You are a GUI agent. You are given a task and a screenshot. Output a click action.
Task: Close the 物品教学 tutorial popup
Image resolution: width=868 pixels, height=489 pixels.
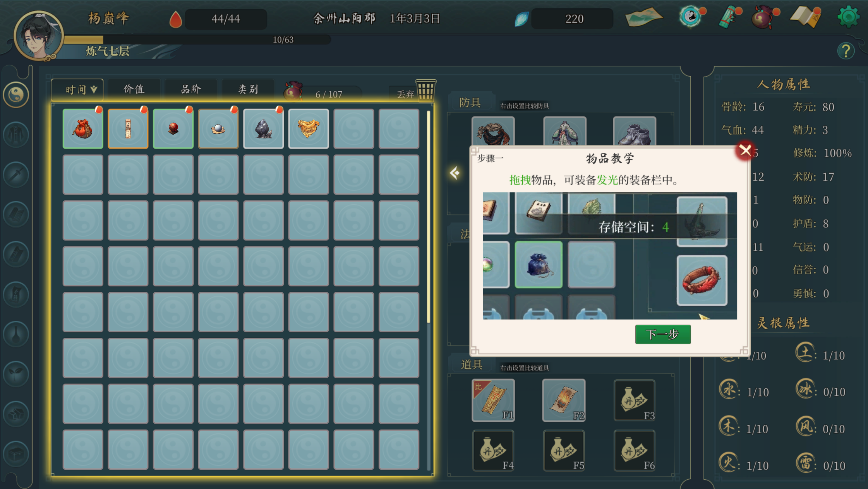click(x=745, y=150)
